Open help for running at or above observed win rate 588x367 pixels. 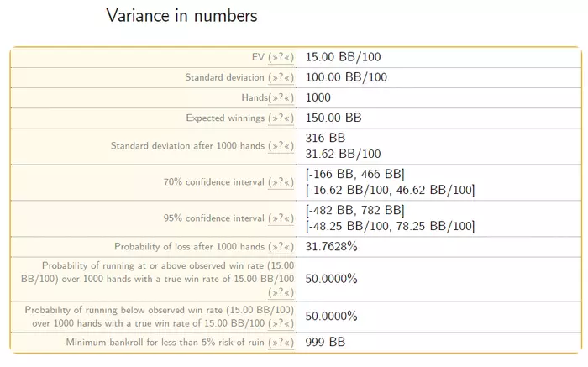281,292
